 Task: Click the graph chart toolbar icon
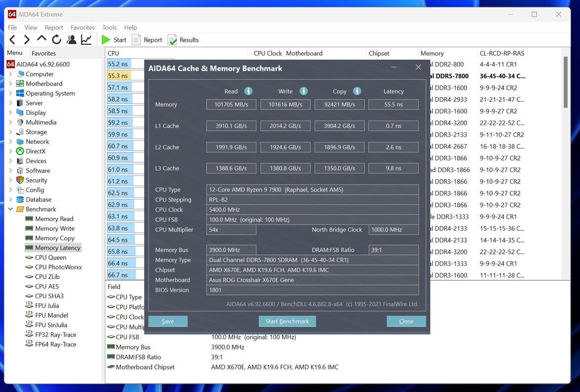[x=86, y=40]
